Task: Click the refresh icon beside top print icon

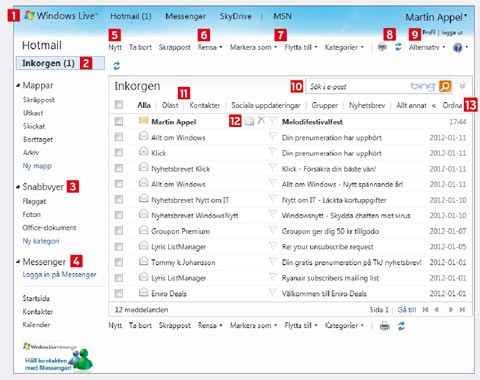Action: (x=398, y=47)
